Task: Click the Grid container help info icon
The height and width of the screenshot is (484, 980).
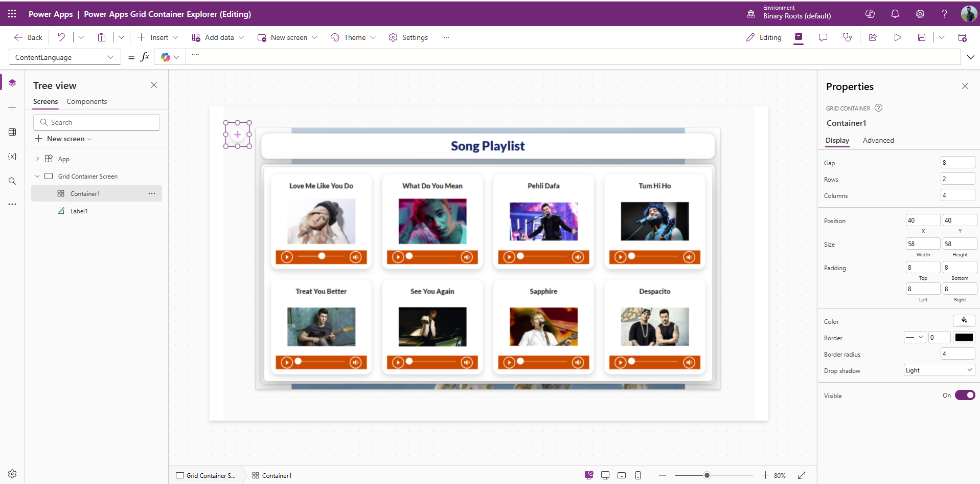Action: coord(878,108)
